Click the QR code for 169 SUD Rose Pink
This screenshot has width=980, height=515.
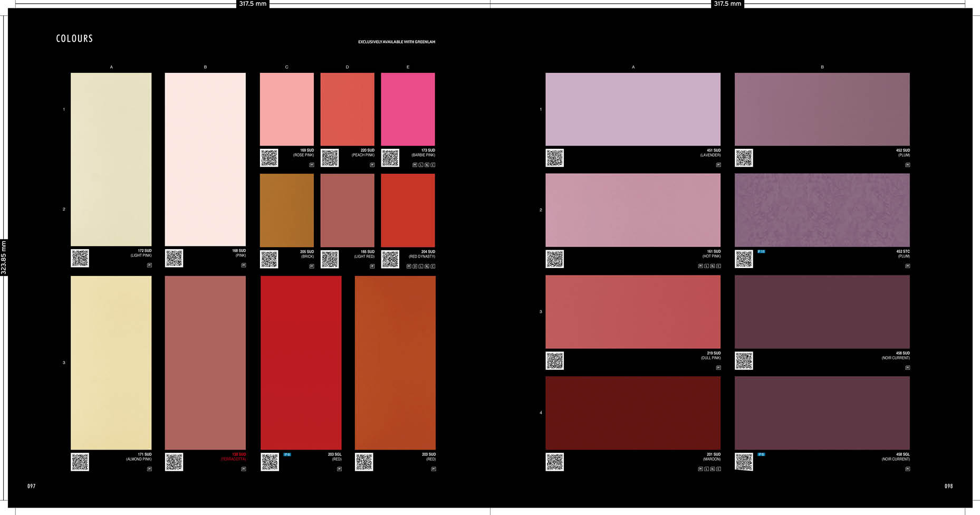click(x=269, y=158)
